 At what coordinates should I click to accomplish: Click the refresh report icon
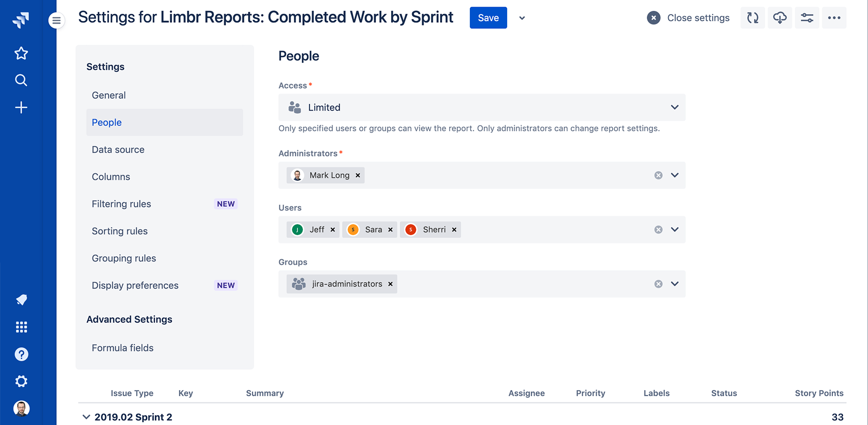(752, 18)
